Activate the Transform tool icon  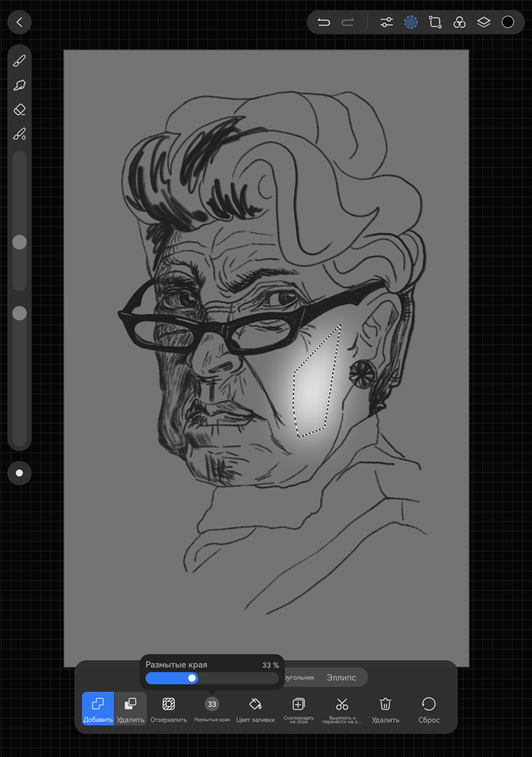pyautogui.click(x=435, y=22)
